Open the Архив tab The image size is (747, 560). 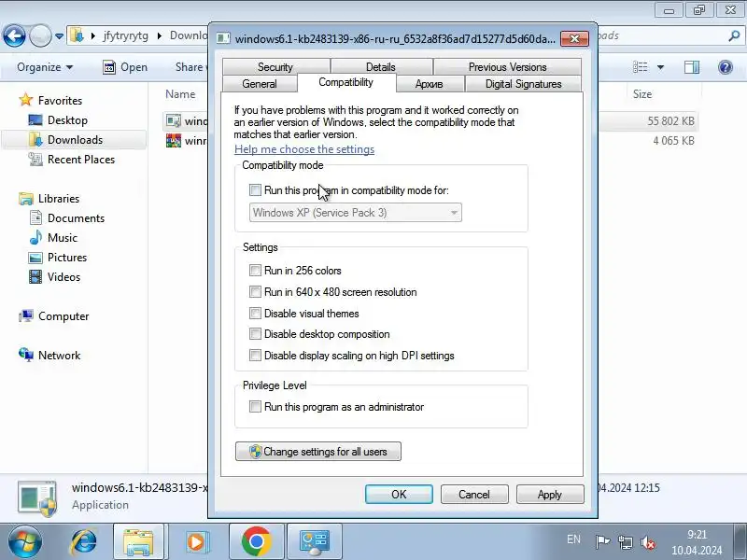tap(430, 84)
